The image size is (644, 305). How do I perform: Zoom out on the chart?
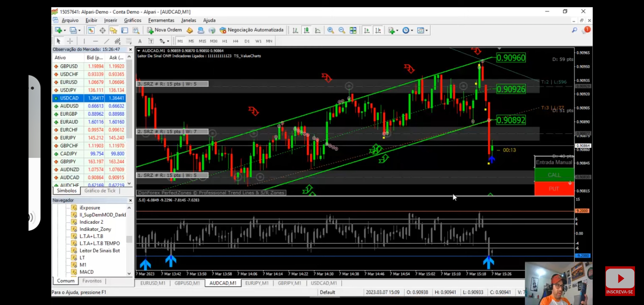coord(342,30)
